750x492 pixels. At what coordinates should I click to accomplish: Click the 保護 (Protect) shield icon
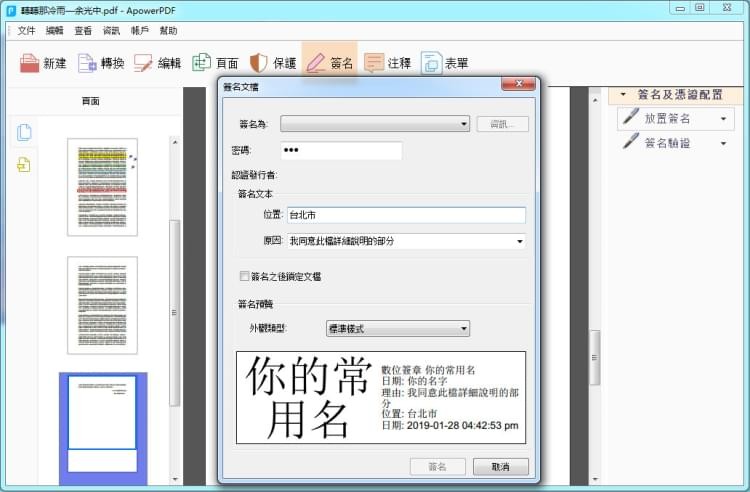pyautogui.click(x=258, y=63)
